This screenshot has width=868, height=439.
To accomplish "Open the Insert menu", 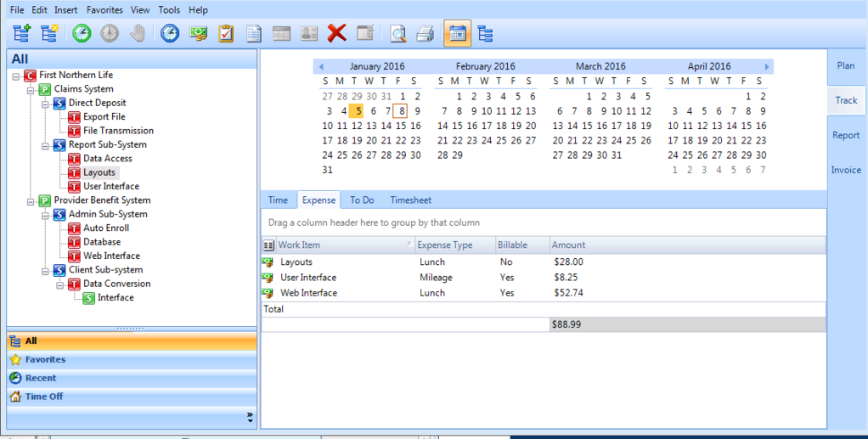I will 66,9.
